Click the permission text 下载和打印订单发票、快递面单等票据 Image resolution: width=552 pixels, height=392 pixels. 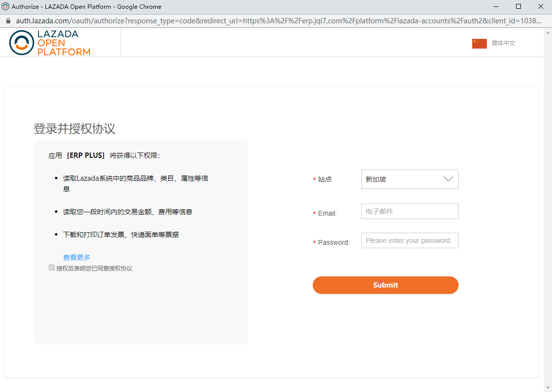point(121,235)
